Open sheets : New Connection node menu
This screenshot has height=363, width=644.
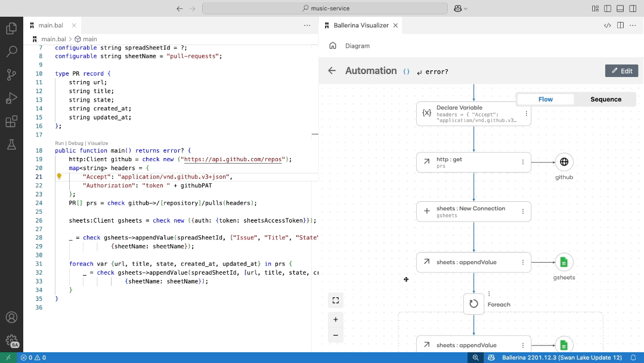pyautogui.click(x=523, y=211)
